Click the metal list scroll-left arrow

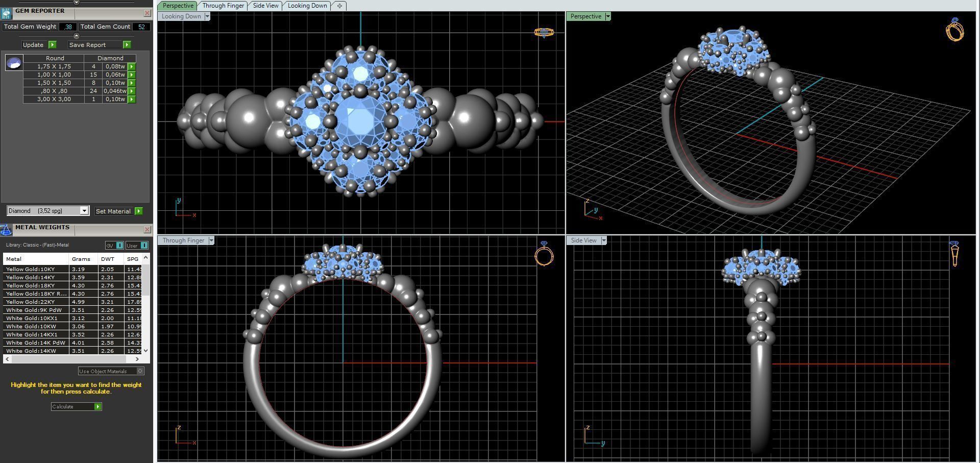pyautogui.click(x=7, y=359)
